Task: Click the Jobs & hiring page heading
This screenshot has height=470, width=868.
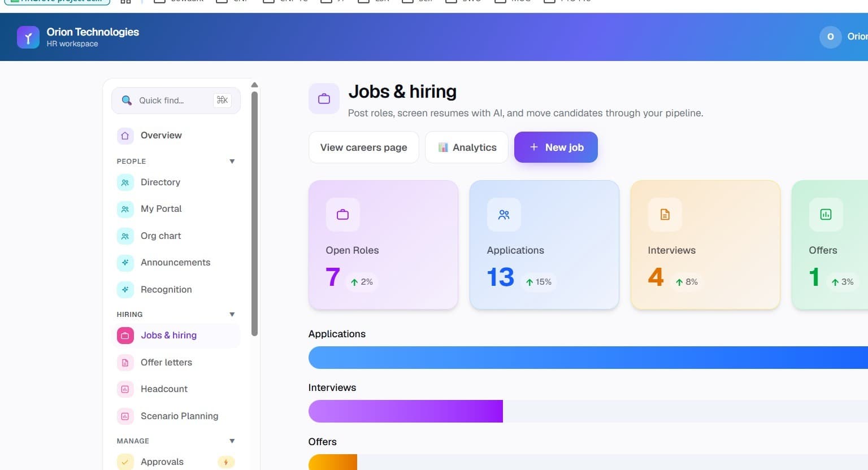Action: coord(402,92)
